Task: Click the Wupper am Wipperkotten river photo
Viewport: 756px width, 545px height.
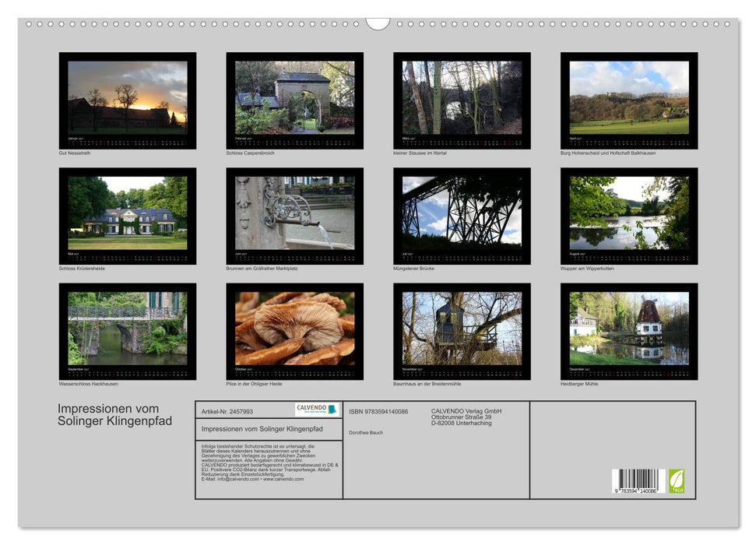Action: click(629, 216)
